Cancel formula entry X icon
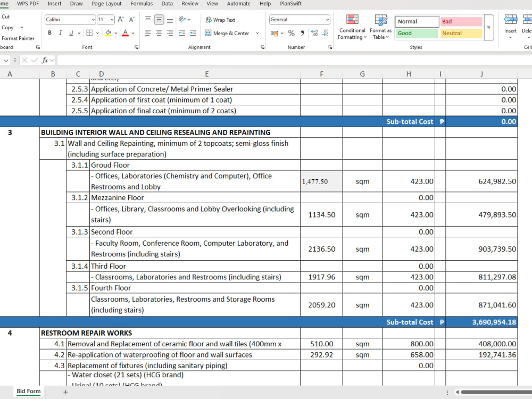Viewport: 532px width, 399px height. [x=24, y=60]
